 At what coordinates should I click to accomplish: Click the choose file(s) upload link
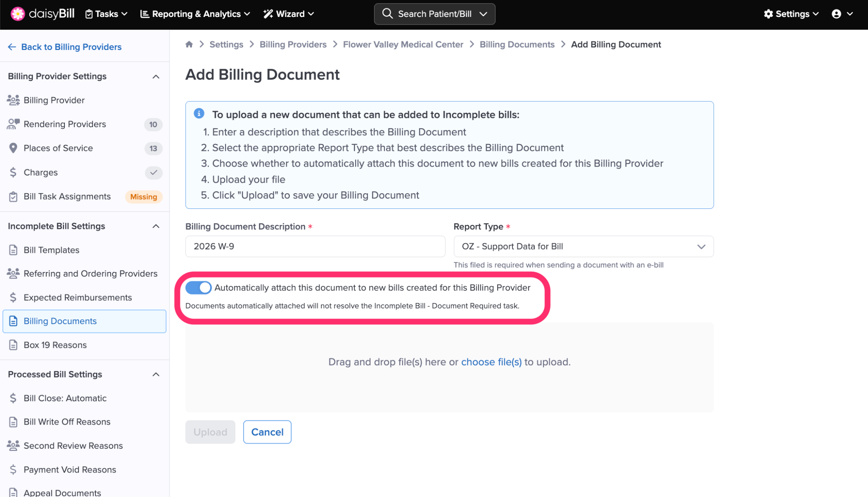pyautogui.click(x=491, y=362)
